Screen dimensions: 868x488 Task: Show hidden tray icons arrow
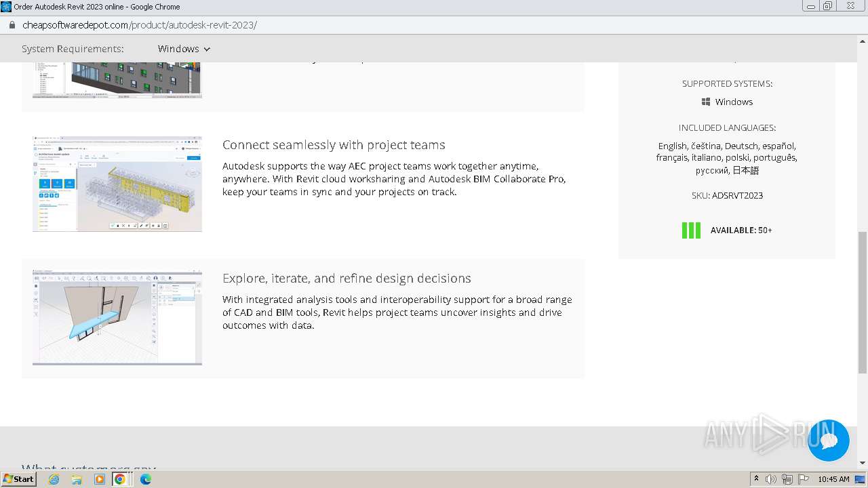click(x=756, y=479)
